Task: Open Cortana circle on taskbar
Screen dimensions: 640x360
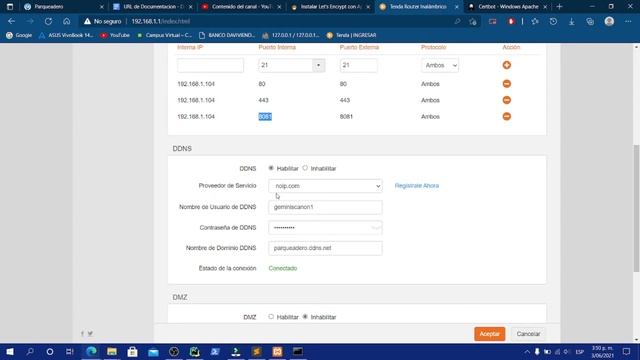Action: (x=50, y=351)
